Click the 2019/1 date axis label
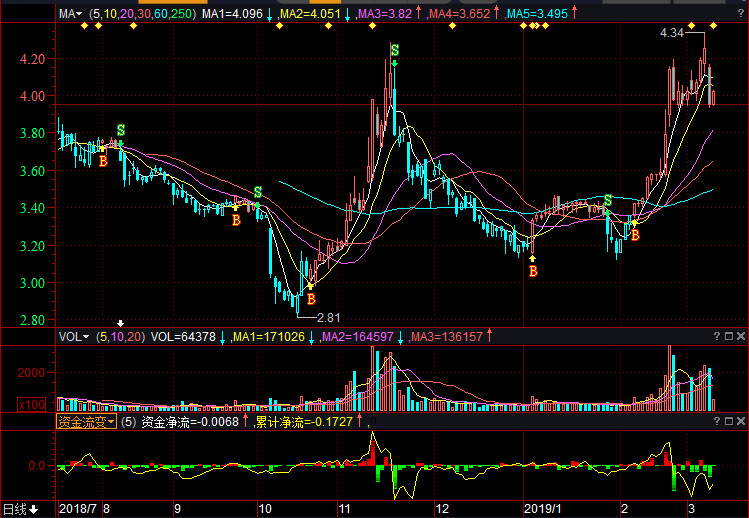Image resolution: width=749 pixels, height=518 pixels. pyautogui.click(x=543, y=509)
